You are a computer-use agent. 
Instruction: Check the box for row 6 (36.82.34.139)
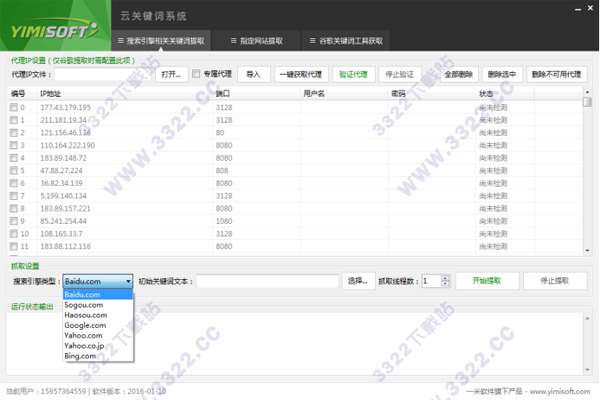coord(14,183)
